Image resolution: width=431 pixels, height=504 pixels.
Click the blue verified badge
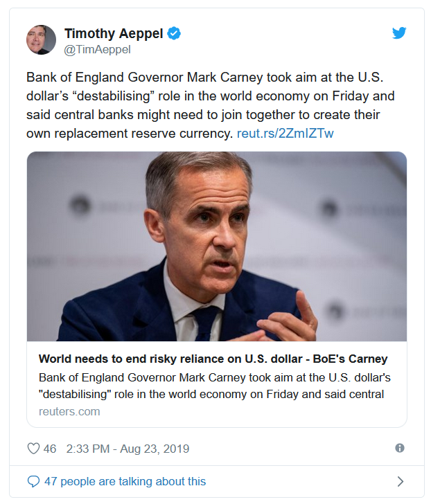(174, 33)
